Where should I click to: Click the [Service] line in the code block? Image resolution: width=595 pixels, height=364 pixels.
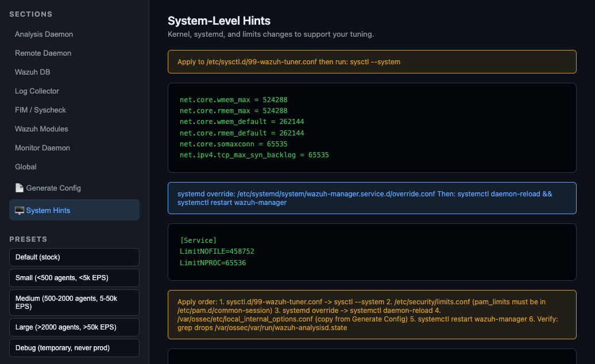coord(198,241)
